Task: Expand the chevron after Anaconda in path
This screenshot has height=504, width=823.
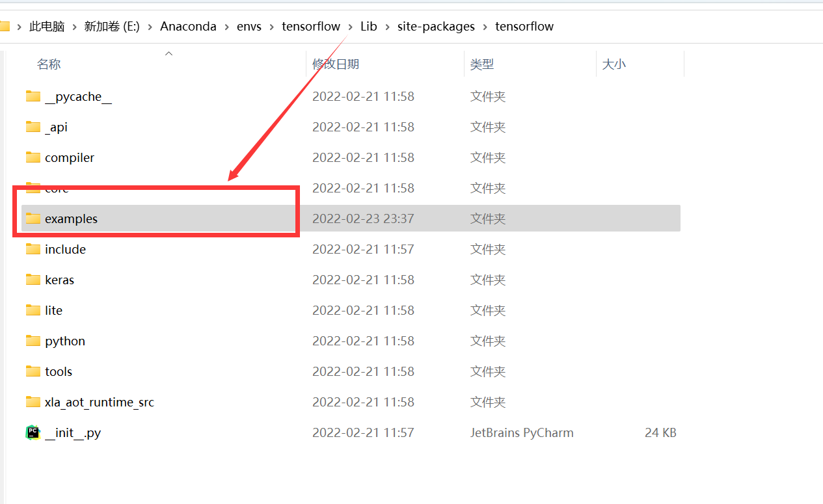Action: 227,27
